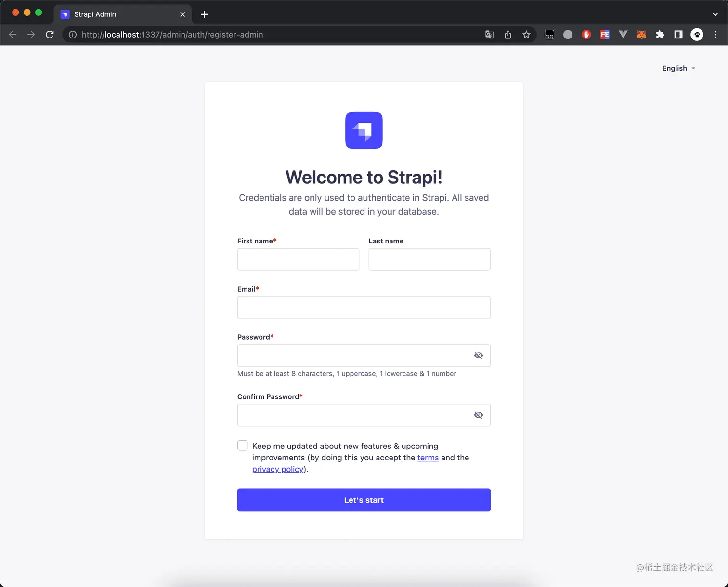Click the Let's start button
This screenshot has height=587, width=728.
click(x=364, y=500)
